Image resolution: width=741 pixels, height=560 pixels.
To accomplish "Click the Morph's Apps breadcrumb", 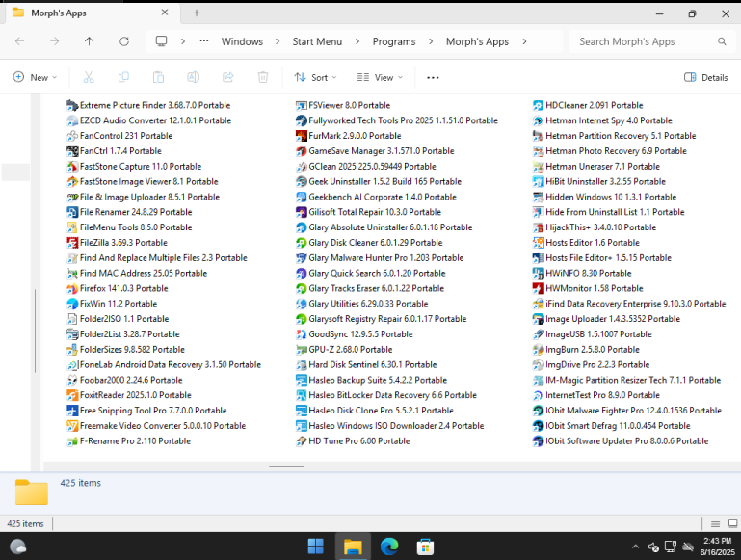I will (477, 41).
